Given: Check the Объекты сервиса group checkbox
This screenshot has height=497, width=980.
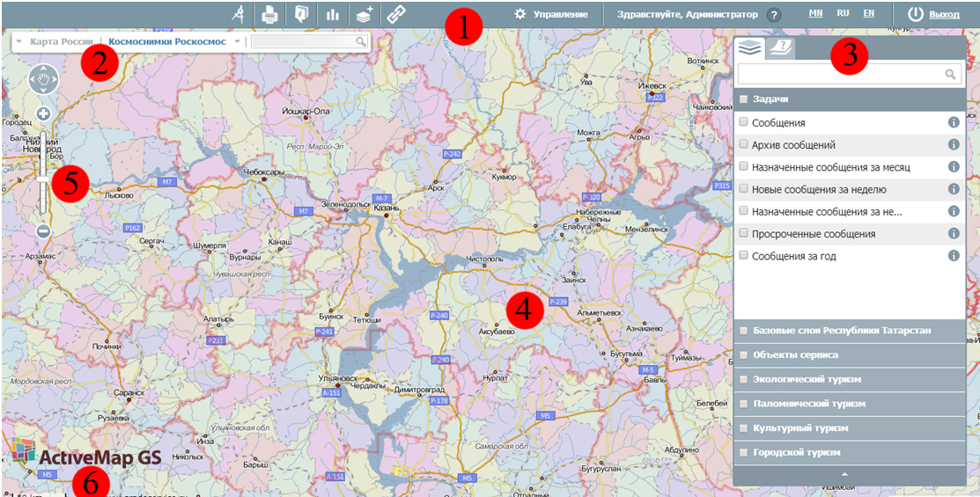Looking at the screenshot, I should tap(743, 354).
